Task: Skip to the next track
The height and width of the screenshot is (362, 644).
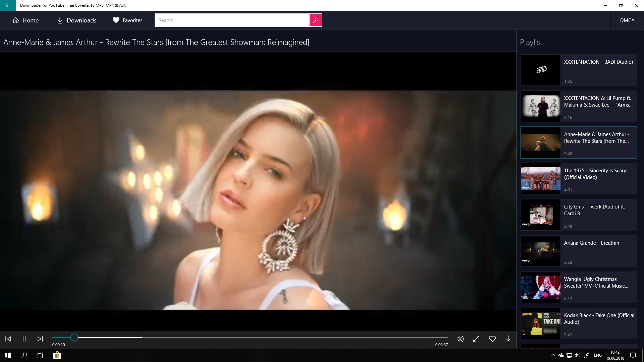Action: pos(40,339)
